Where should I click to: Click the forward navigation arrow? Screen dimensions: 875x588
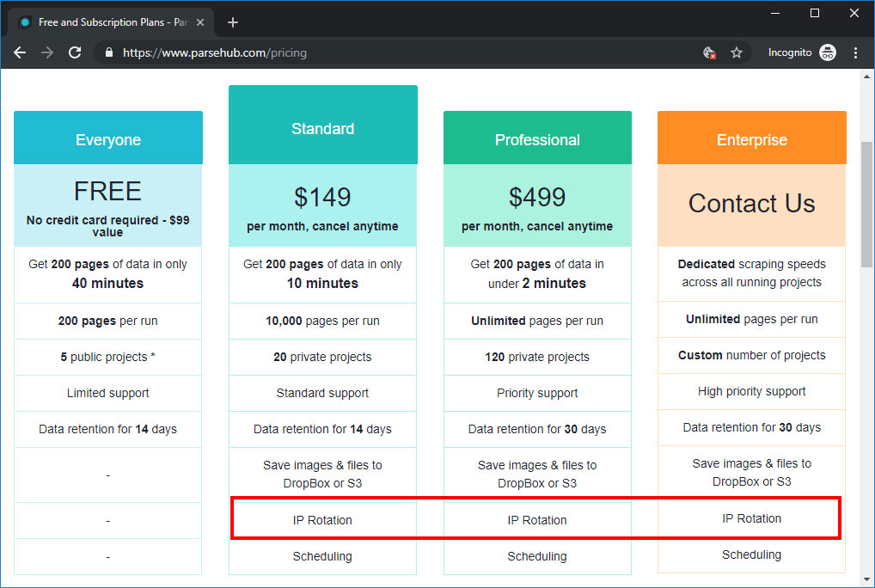click(x=47, y=52)
